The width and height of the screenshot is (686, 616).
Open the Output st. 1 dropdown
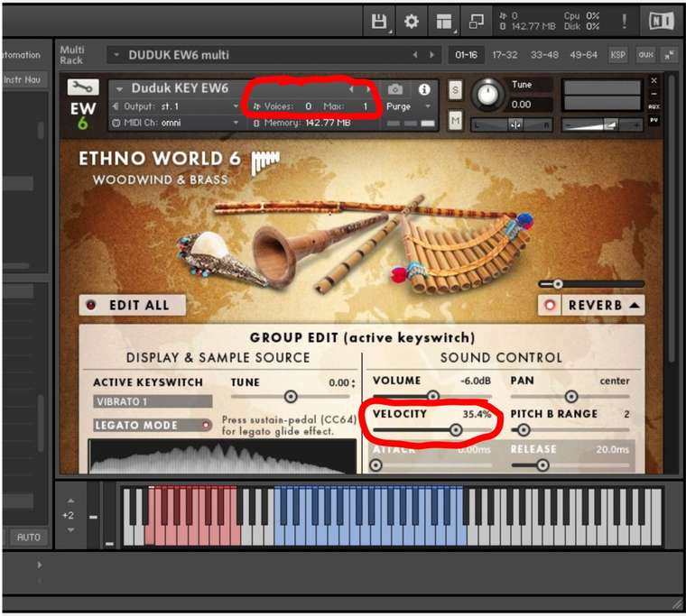[236, 106]
